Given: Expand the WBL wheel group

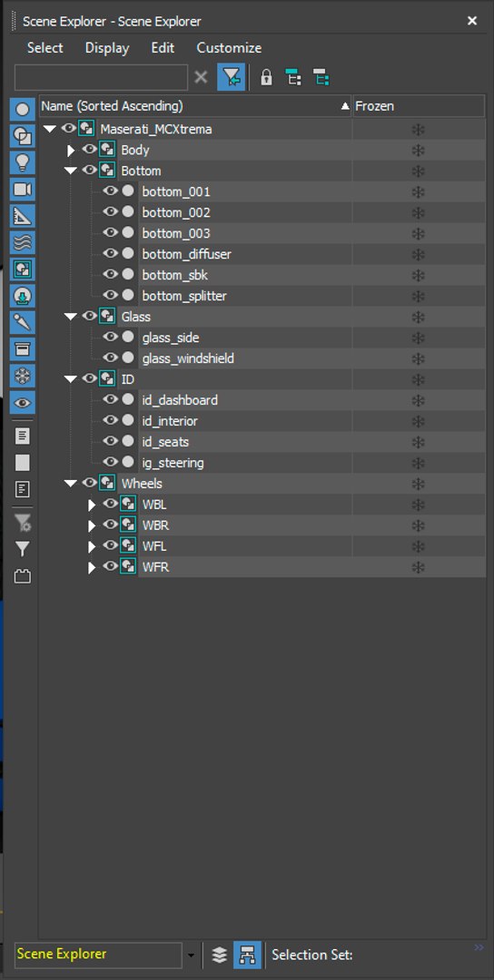Looking at the screenshot, I should click(92, 505).
